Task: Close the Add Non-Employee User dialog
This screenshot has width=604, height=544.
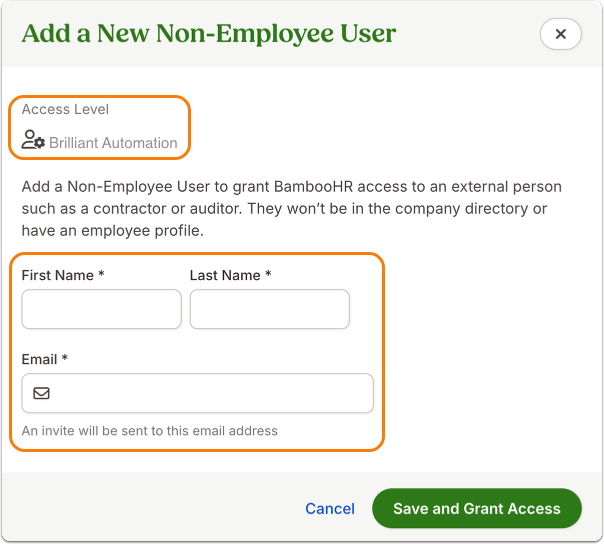Action: tap(560, 34)
